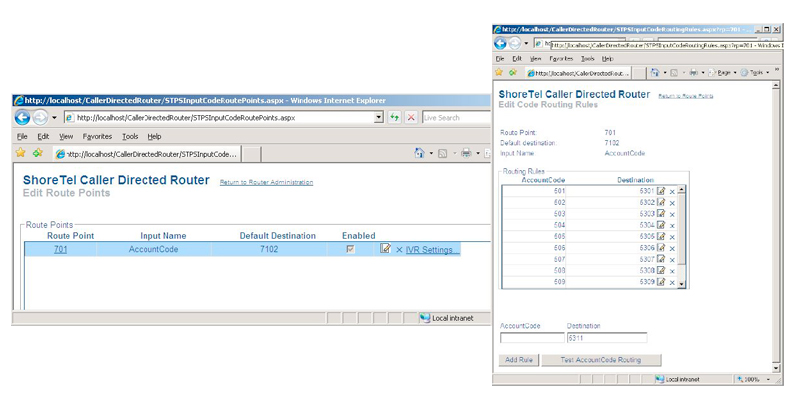This screenshot has width=800, height=400.
Task: Click Test AccountCode Routing button
Action: click(x=601, y=360)
